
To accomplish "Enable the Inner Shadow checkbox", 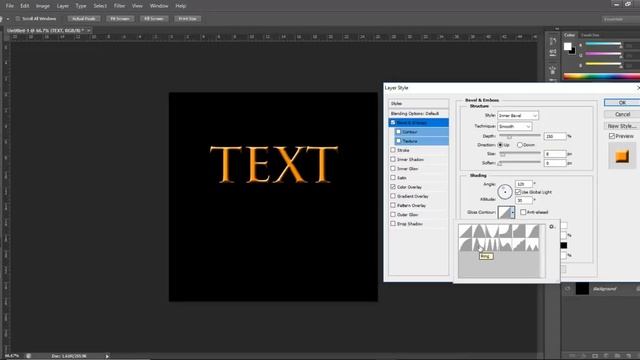I will coord(393,159).
